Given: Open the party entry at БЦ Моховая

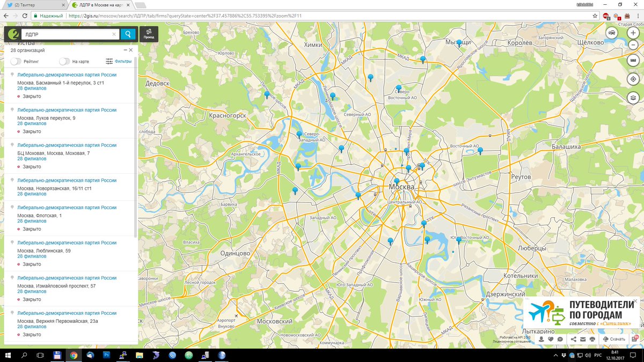Looking at the screenshot, I should point(67,145).
